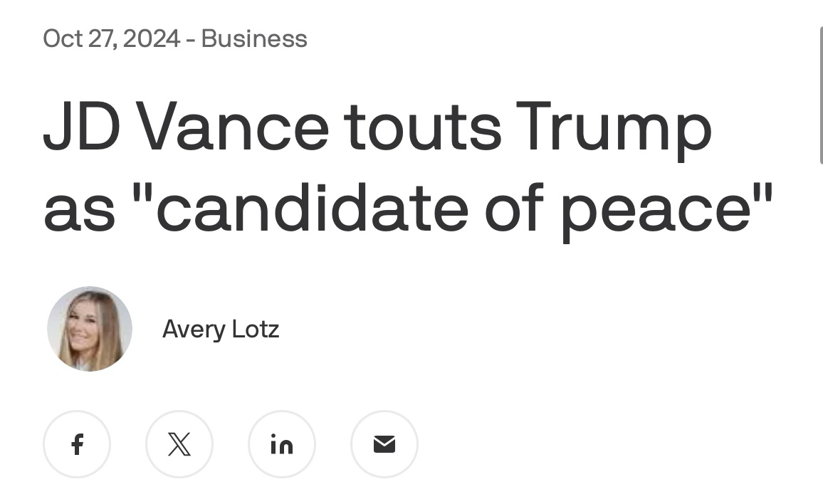Click the envelope mail icon

pyautogui.click(x=384, y=444)
